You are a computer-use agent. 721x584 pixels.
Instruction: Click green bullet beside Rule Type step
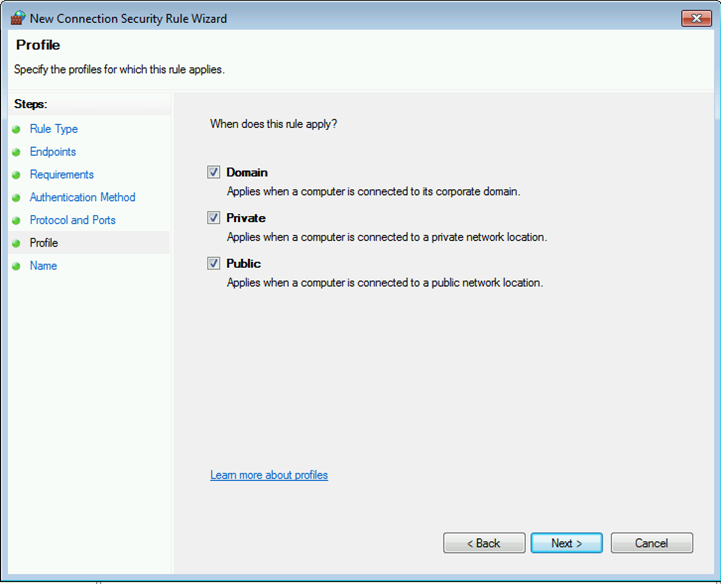point(16,129)
